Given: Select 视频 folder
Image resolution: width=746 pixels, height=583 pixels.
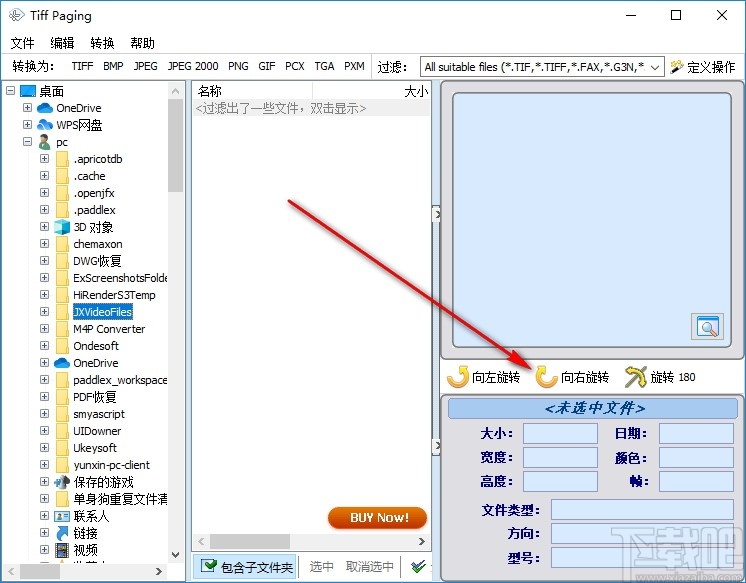Looking at the screenshot, I should 85,550.
